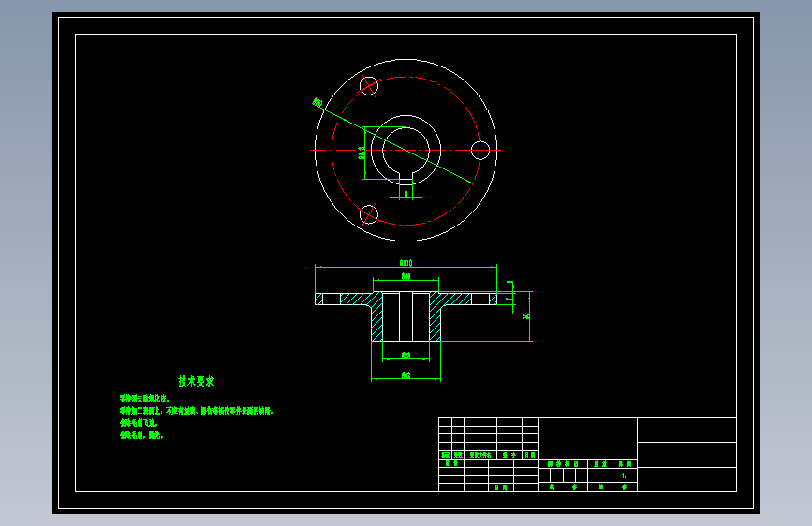This screenshot has height=526, width=812.
Task: Select the green diagonal diameter dimension line
Action: click(393, 143)
